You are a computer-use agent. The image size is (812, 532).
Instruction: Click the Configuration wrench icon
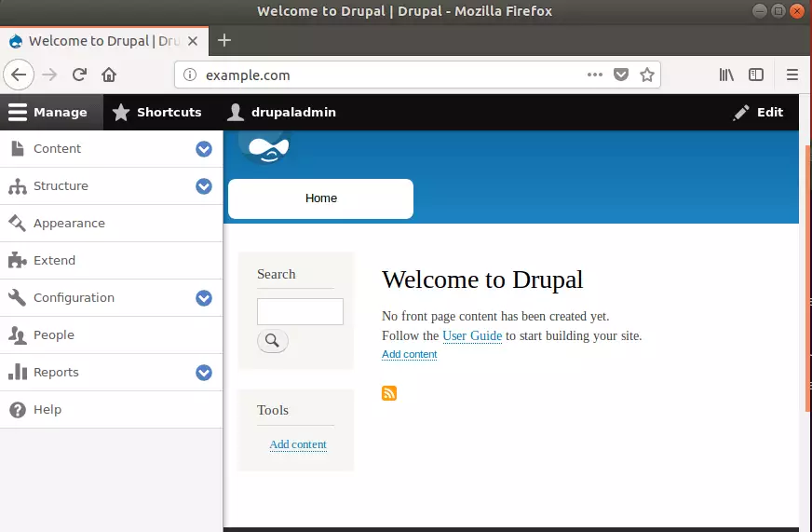click(17, 298)
